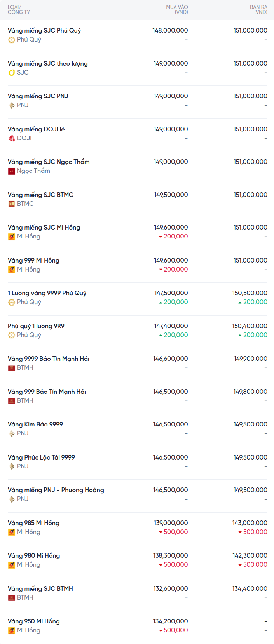
Task: Click the LOẠI/CÔNG TY column header
Action: 19,10
